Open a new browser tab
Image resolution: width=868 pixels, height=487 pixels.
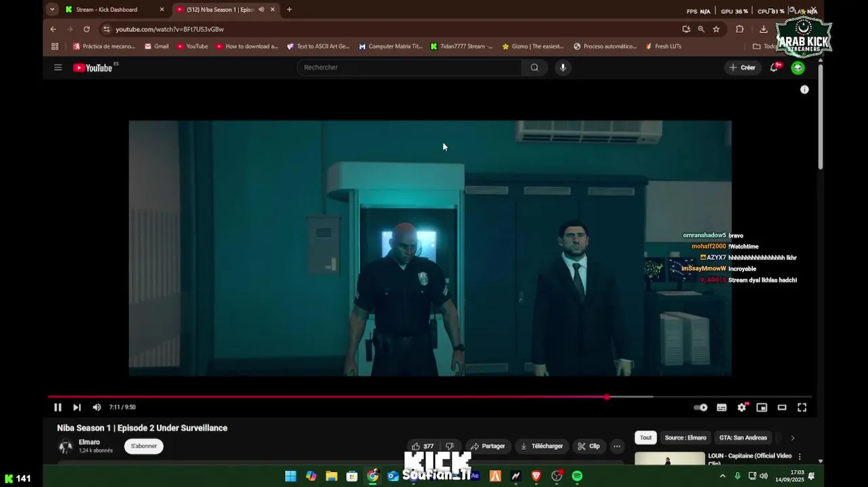click(x=290, y=9)
